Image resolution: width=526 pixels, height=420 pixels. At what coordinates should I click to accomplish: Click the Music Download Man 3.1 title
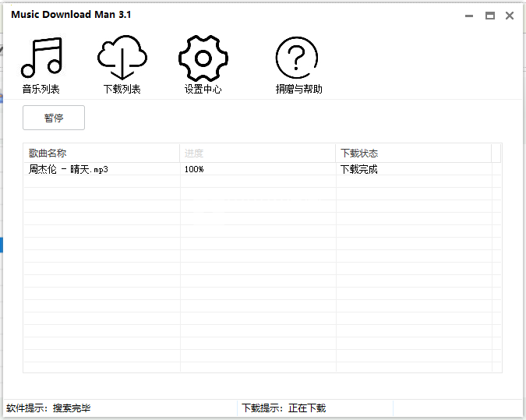coord(71,15)
